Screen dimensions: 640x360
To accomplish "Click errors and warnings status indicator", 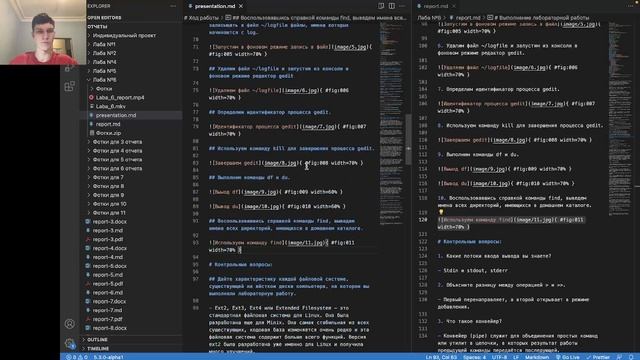I will click(77, 357).
